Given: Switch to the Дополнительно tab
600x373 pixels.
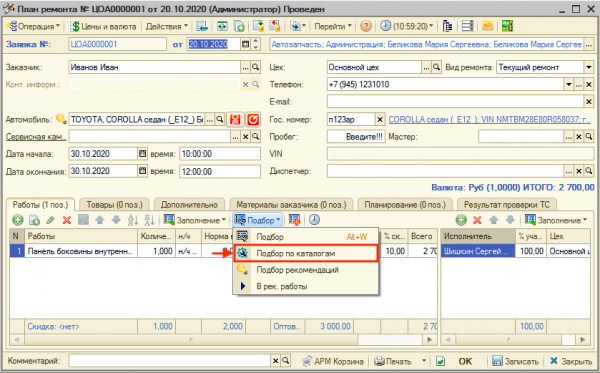Looking at the screenshot, I should (x=189, y=205).
